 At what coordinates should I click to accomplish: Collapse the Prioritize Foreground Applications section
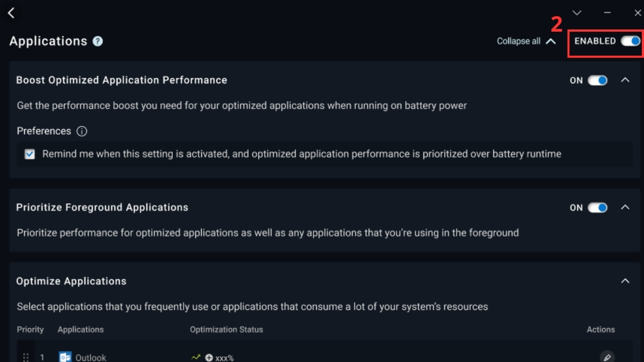[x=625, y=207]
